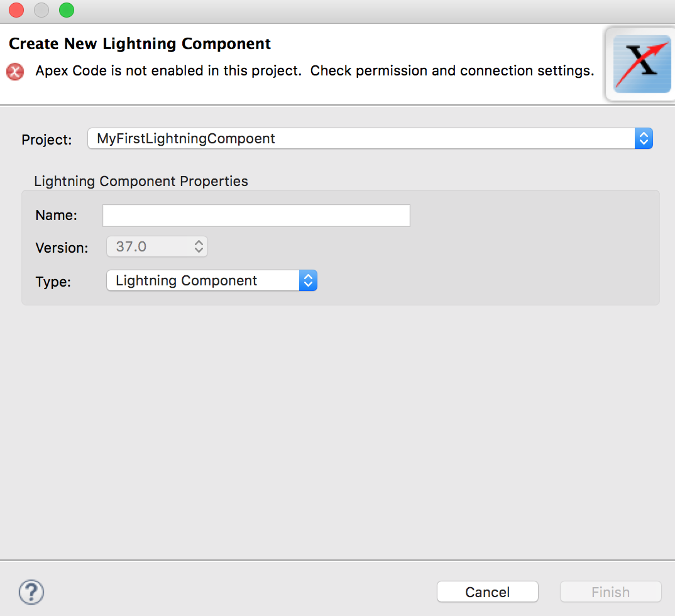Click the Lightning Component Properties group label
Viewport: 675px width, 616px height.
point(141,181)
